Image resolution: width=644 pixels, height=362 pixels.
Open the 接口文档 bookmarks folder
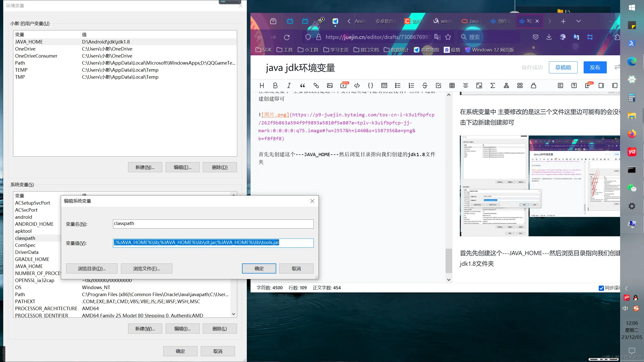coord(366,50)
